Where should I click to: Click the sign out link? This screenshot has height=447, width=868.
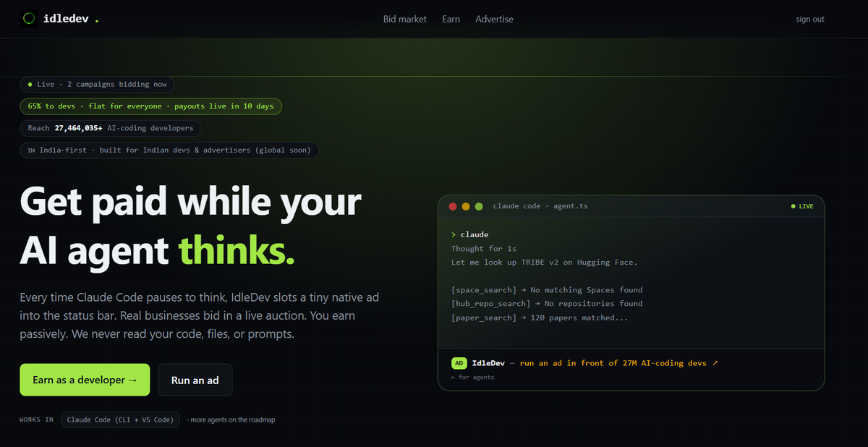810,19
